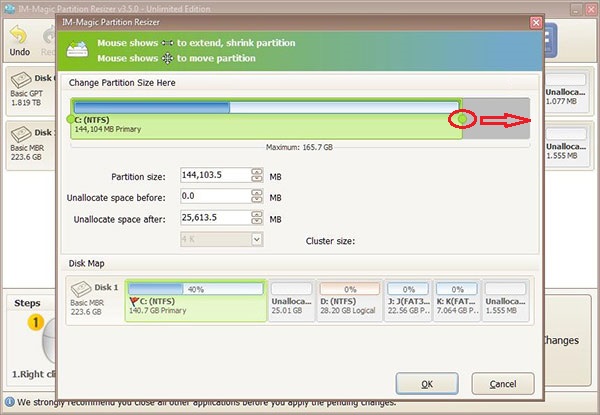Click Disk 1 Basic MBR icon in main window
This screenshot has height=415, width=600.
click(x=21, y=134)
